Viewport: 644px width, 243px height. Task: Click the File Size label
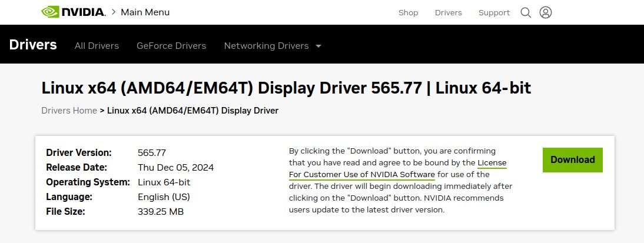(x=65, y=212)
